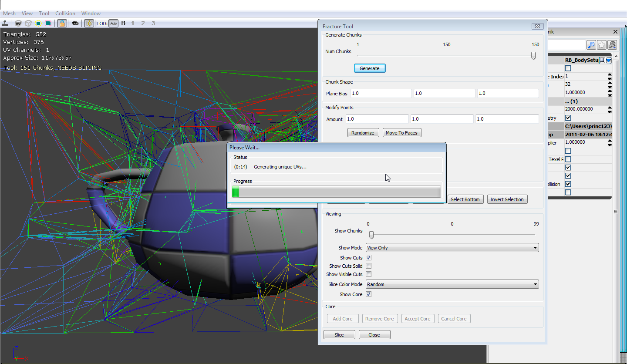The width and height of the screenshot is (627, 364).
Task: Click the eye icon in the toolbar
Action: coord(75,23)
